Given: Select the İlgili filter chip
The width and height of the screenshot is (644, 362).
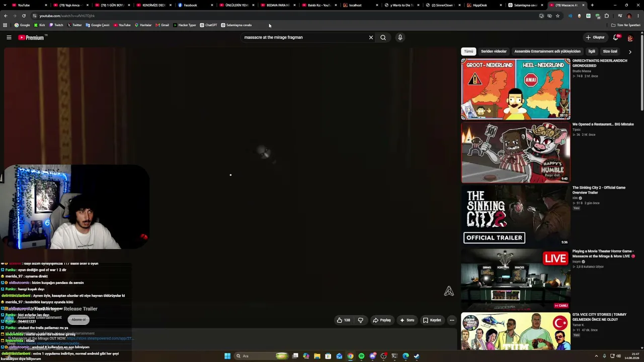Looking at the screenshot, I should tap(592, 51).
